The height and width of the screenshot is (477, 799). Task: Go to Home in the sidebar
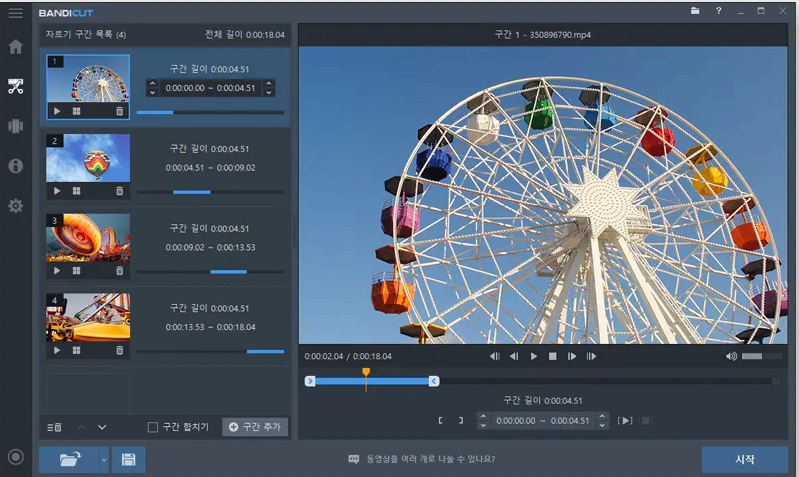point(15,47)
